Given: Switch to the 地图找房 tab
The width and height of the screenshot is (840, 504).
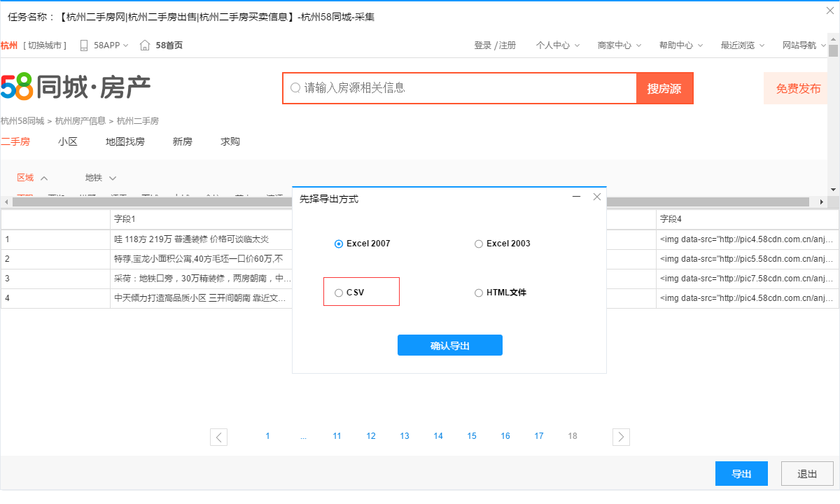Looking at the screenshot, I should tap(125, 141).
